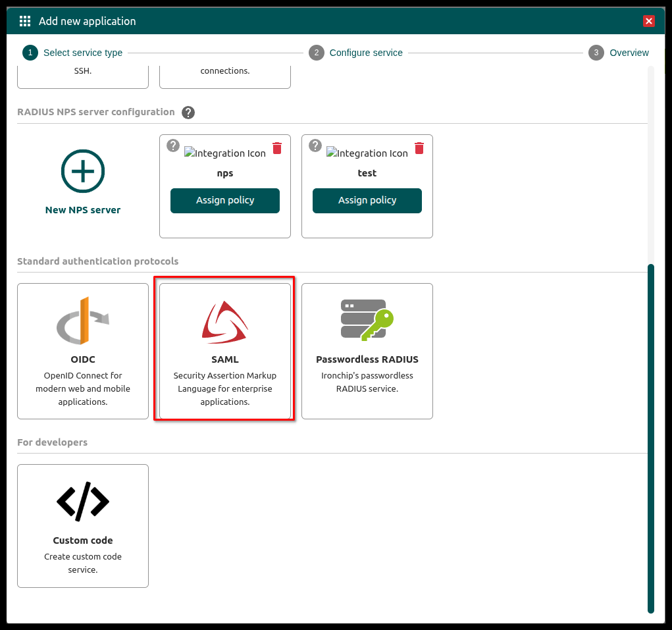Click the New NPS server label

coord(83,210)
